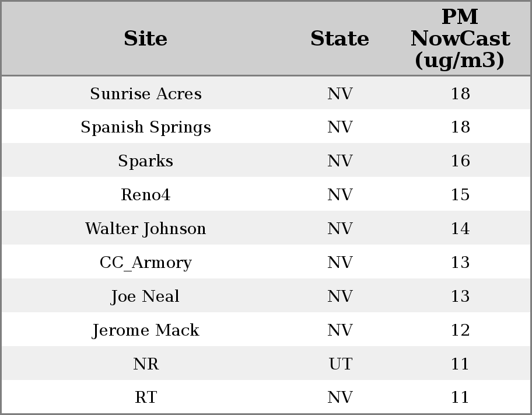This screenshot has width=532, height=415.
Task: Click the PM NowCast (ug/m3) header
Action: (x=460, y=39)
